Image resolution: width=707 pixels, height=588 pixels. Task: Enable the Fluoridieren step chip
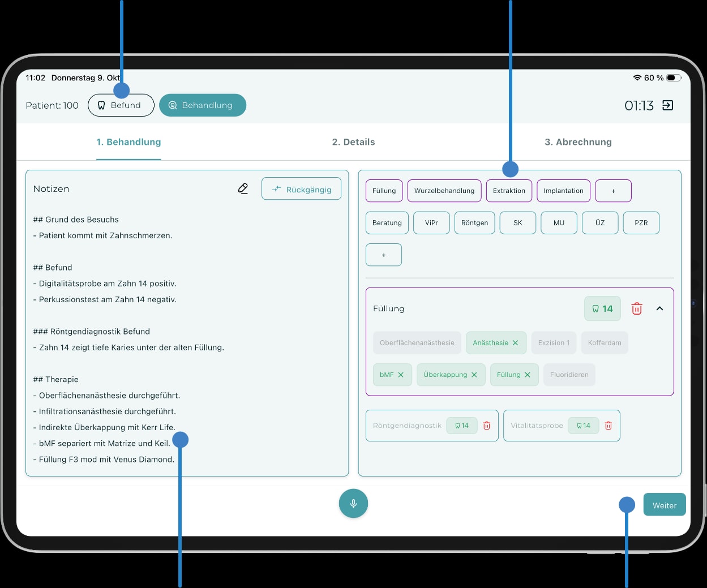tap(569, 375)
